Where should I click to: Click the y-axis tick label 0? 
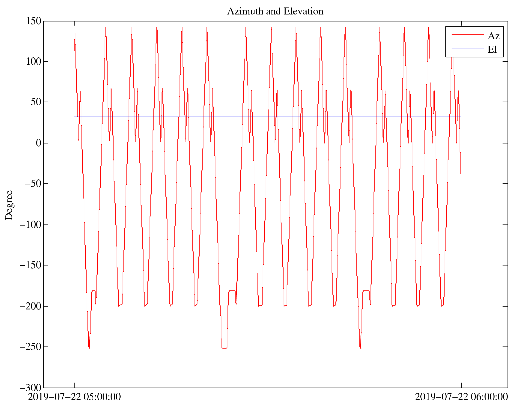tap(38, 143)
